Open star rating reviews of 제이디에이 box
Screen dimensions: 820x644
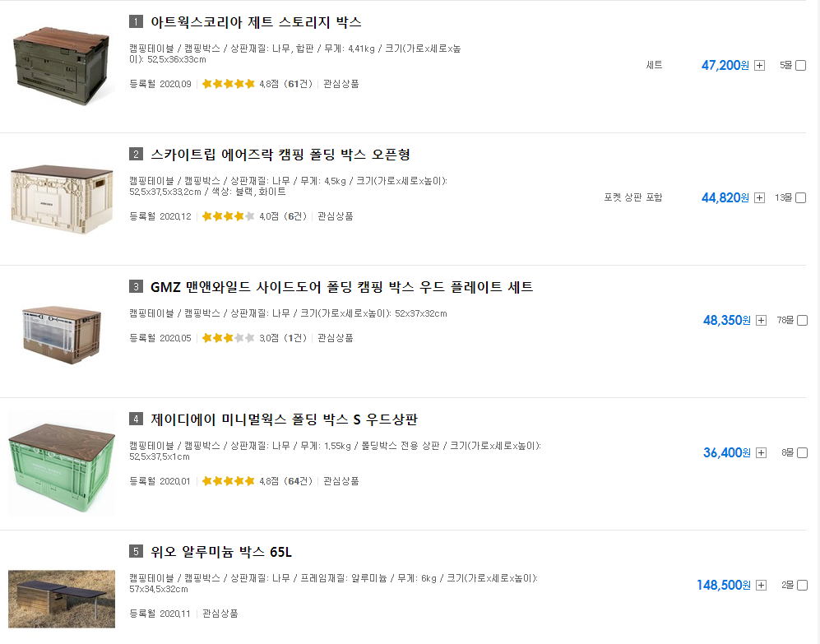(257, 481)
